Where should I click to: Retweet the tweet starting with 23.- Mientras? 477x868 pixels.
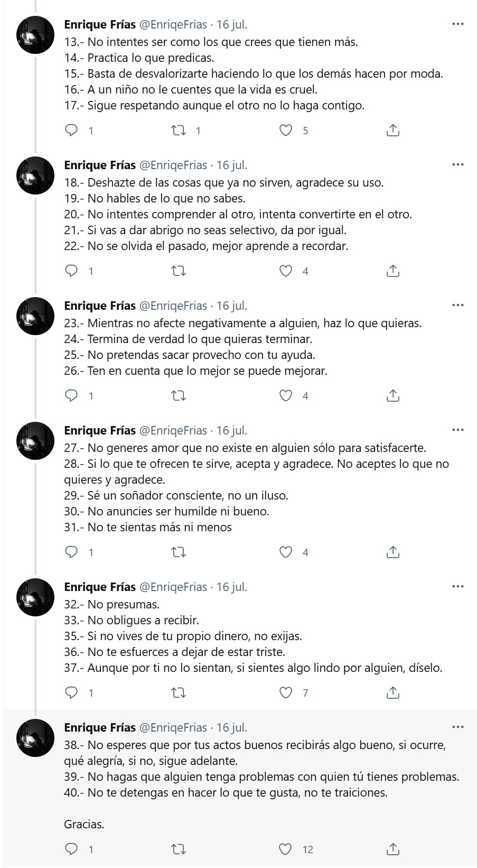tap(179, 396)
